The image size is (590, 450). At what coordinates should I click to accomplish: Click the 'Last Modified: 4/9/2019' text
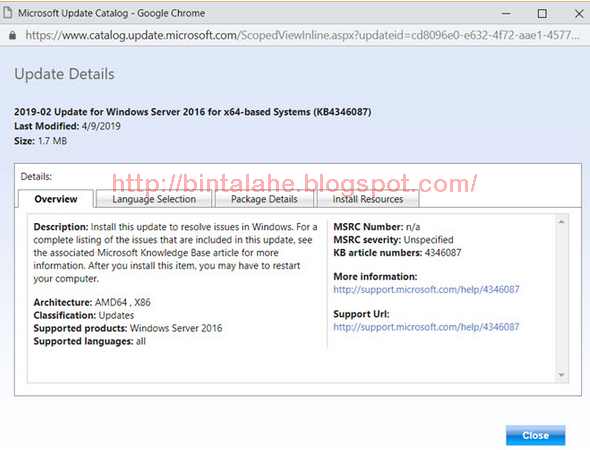tap(67, 126)
